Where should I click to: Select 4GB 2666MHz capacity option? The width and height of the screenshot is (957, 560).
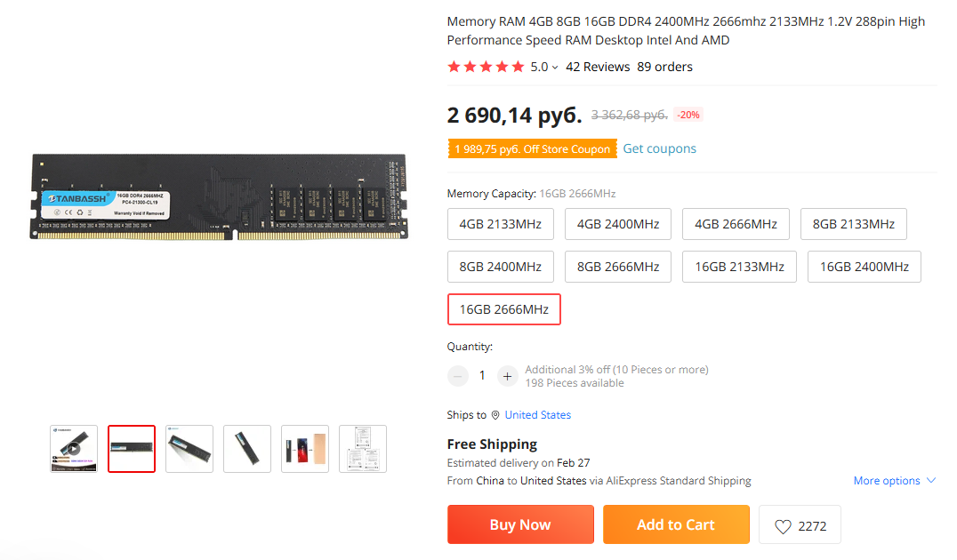click(x=736, y=224)
